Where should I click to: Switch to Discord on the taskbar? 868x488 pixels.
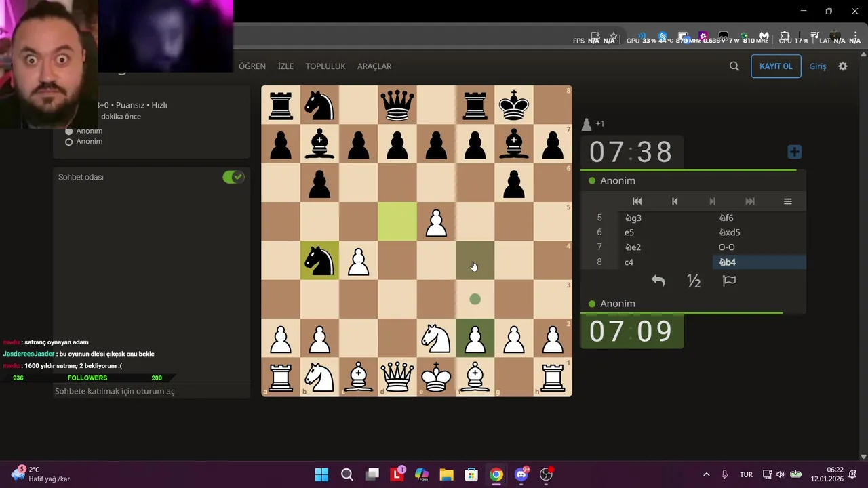(x=521, y=474)
